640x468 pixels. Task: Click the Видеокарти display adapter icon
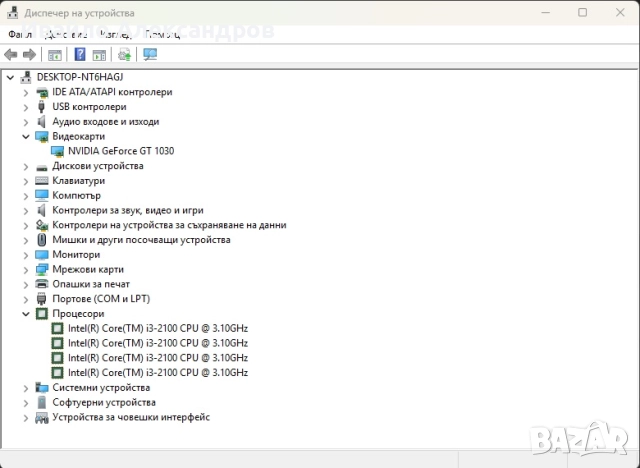42,137
